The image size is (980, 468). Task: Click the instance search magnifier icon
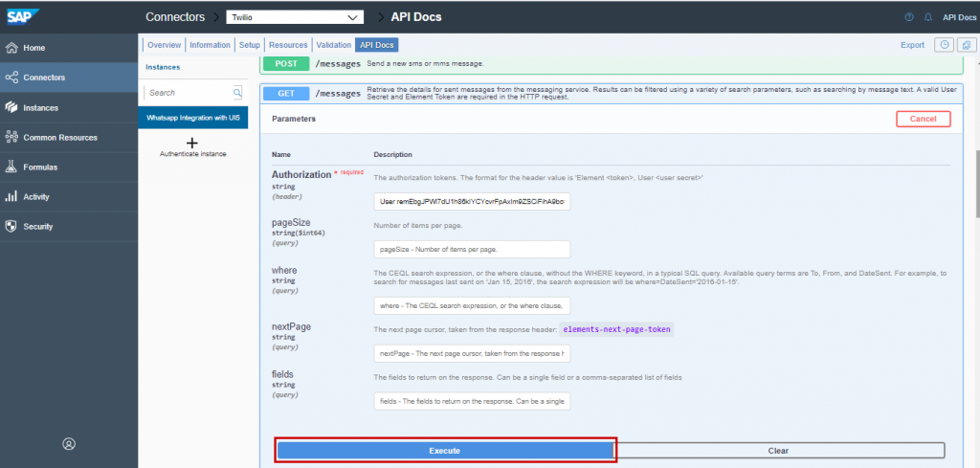[x=237, y=93]
